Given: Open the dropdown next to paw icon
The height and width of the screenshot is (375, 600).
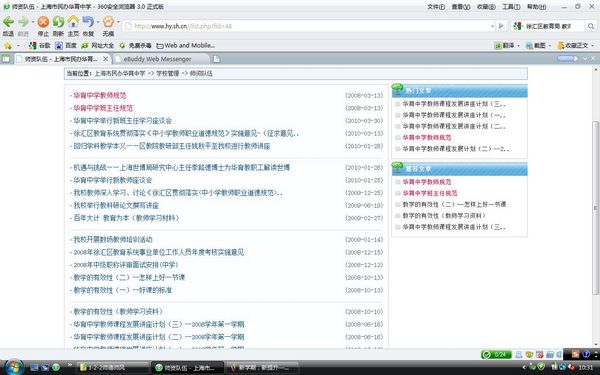Looking at the screenshot, I should click(118, 22).
